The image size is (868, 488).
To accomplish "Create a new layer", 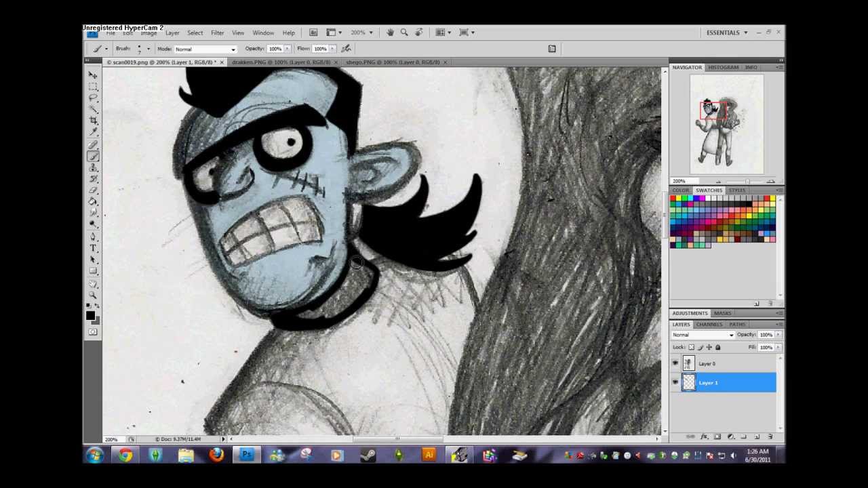I will click(x=757, y=436).
